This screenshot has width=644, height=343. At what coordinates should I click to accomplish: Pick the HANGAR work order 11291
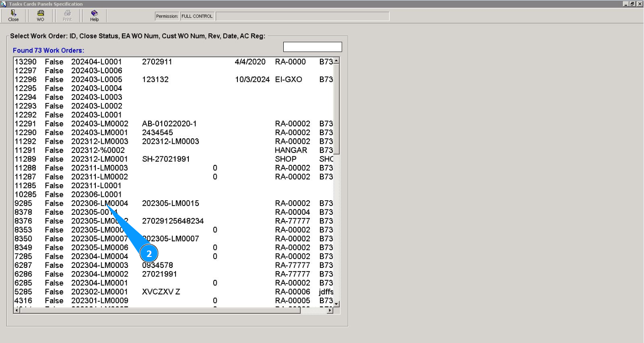pyautogui.click(x=174, y=150)
